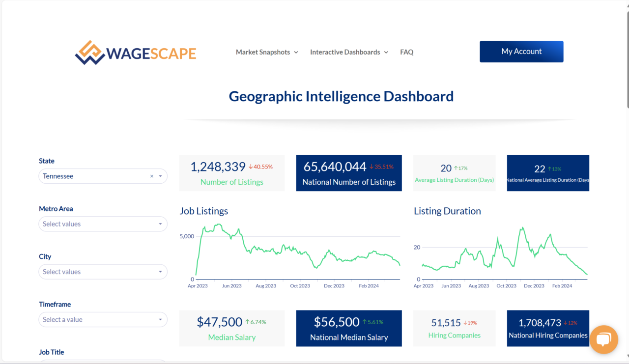
Task: Open the chat support bubble icon
Action: click(603, 339)
